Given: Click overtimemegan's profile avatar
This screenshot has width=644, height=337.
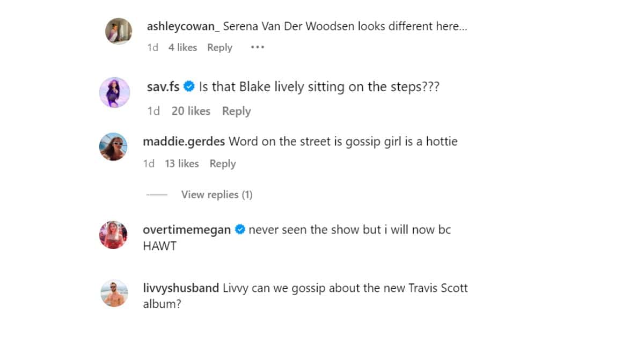Looking at the screenshot, I should pyautogui.click(x=114, y=235).
